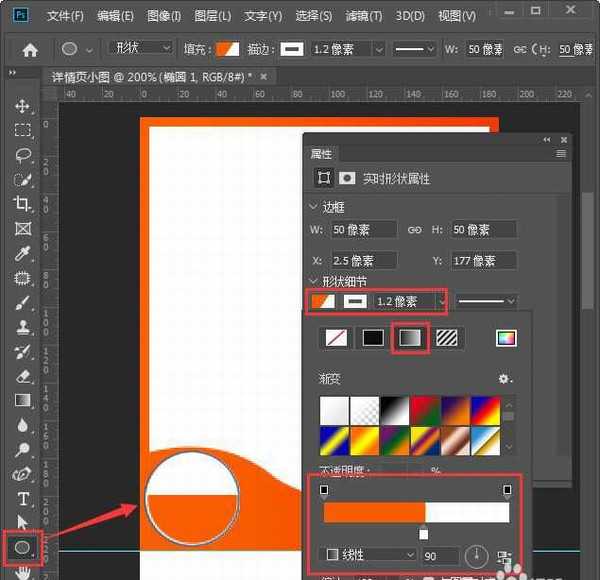
Task: Open the color picker from fill popup
Action: pos(506,338)
